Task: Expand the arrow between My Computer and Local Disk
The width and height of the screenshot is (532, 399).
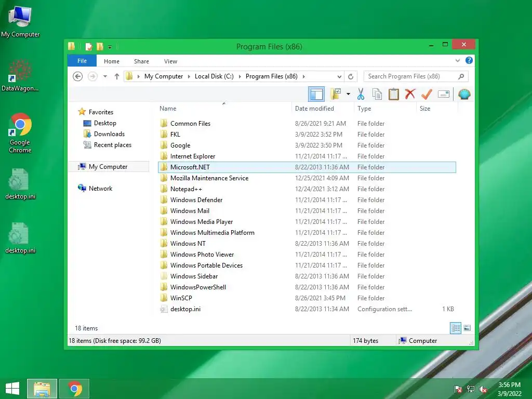Action: (189, 76)
